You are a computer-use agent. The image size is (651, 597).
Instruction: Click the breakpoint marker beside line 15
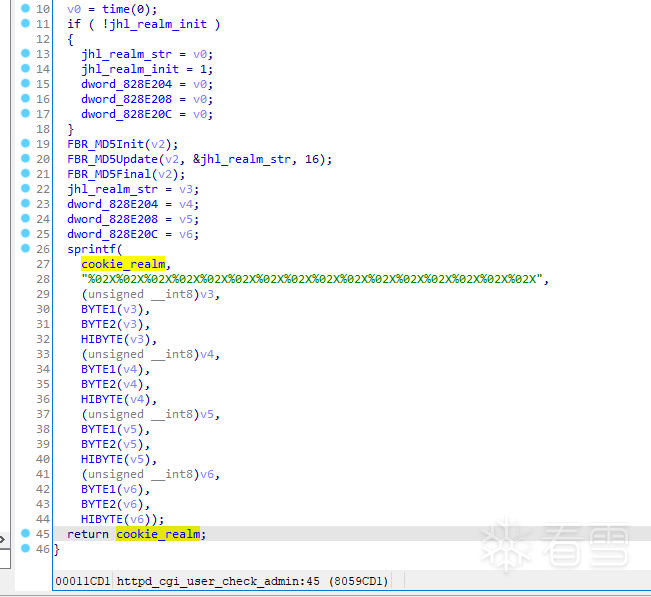click(25, 83)
